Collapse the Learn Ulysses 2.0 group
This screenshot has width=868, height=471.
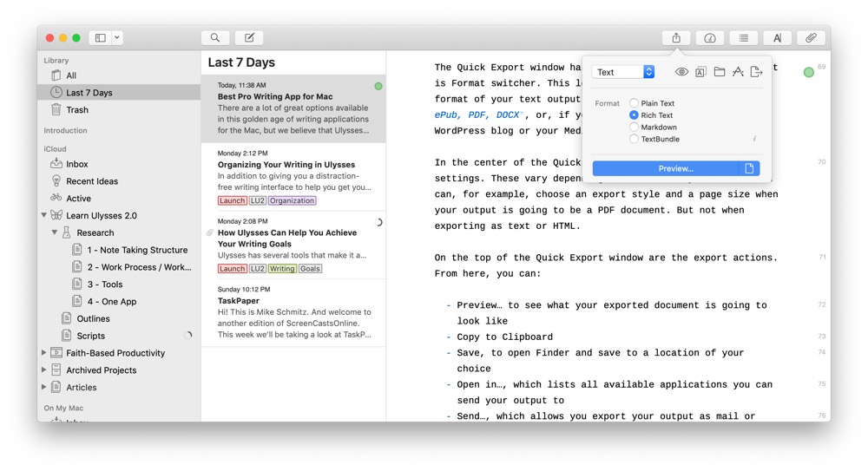pyautogui.click(x=43, y=215)
